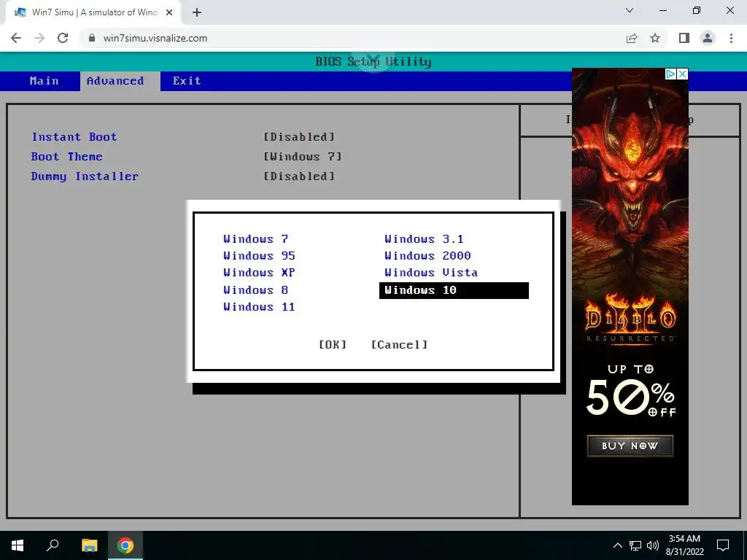This screenshot has width=747, height=560.
Task: Open the browser side panel icon
Action: point(684,38)
